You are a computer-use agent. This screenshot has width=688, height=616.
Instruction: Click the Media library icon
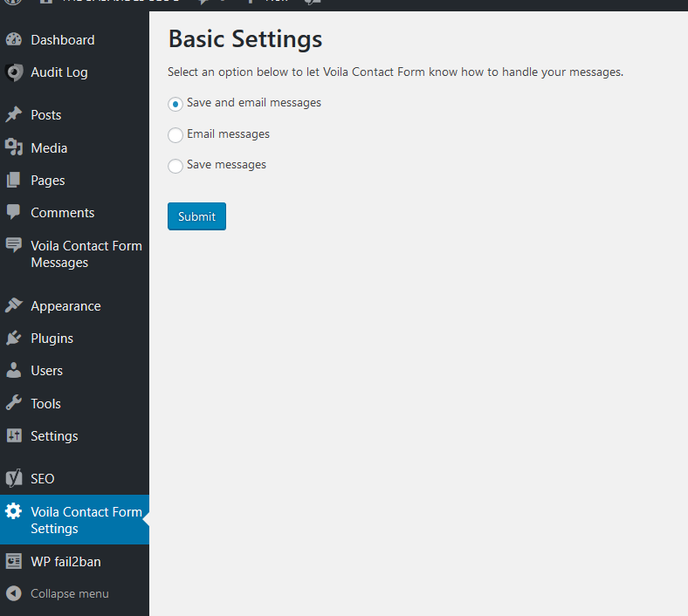13,147
